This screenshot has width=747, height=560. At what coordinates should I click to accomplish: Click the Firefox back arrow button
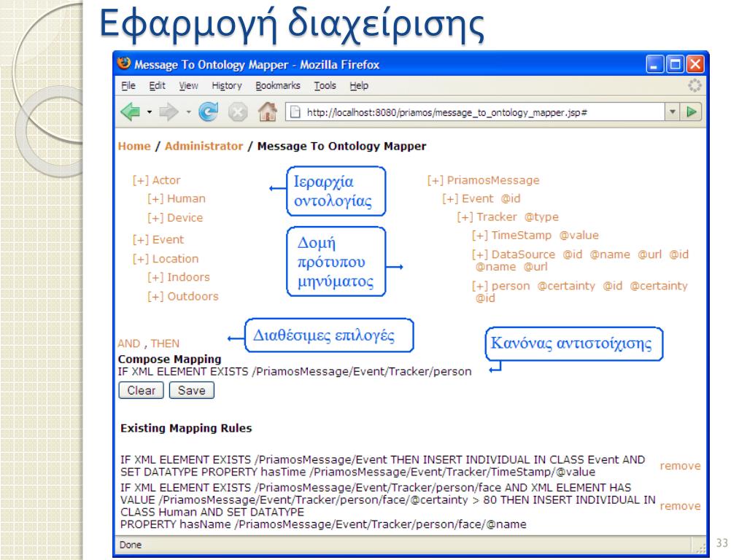coord(130,112)
